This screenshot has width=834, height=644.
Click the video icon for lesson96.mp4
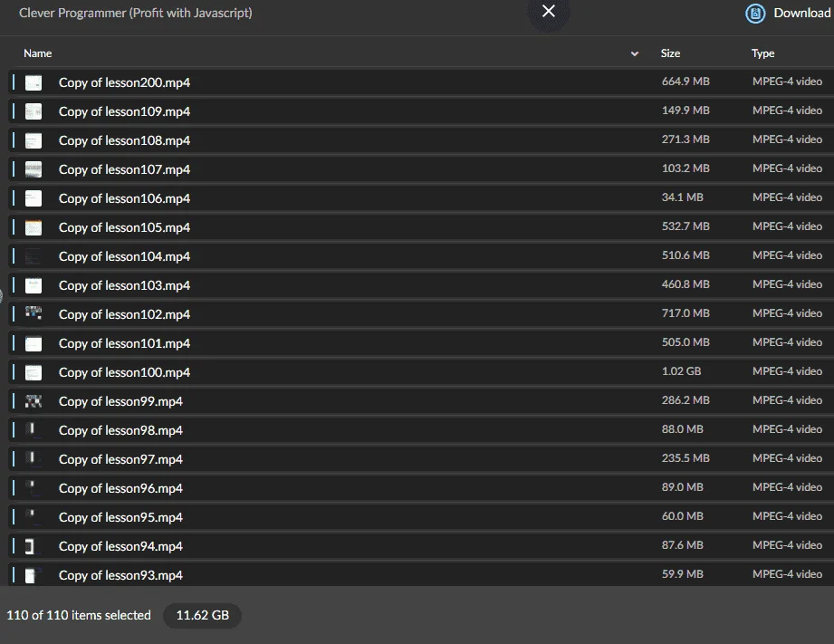pyautogui.click(x=32, y=486)
